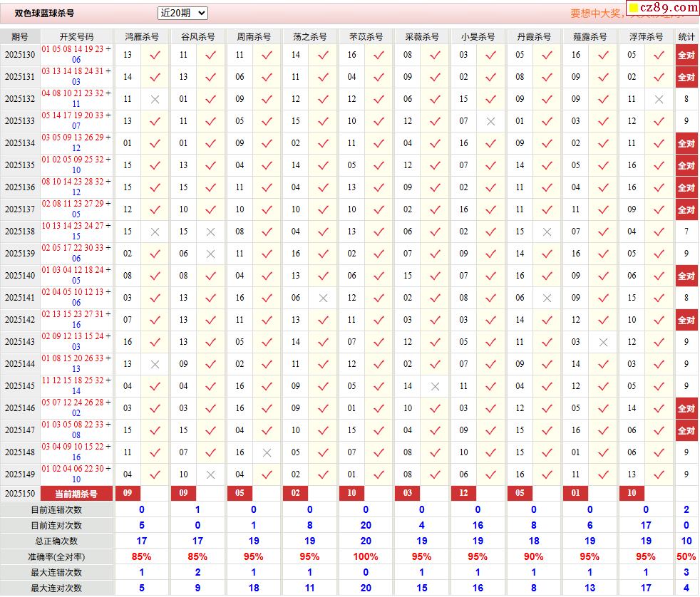This screenshot has width=700, height=597.
Task: Click the 采薇杀号 X mark for period 2025145
Action: (x=435, y=386)
